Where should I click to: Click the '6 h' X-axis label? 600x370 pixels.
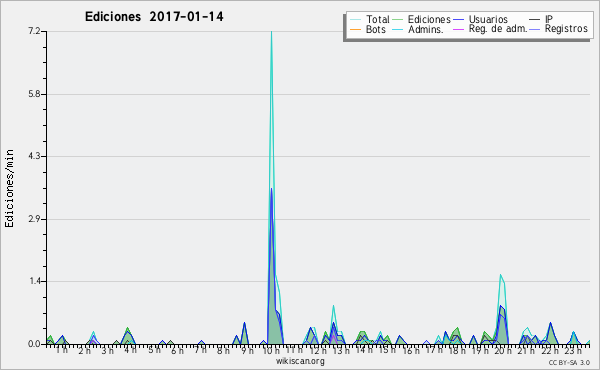[x=177, y=350]
